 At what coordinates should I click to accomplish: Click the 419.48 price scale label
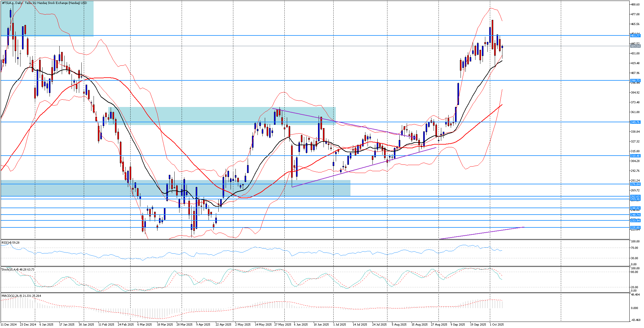[635, 63]
